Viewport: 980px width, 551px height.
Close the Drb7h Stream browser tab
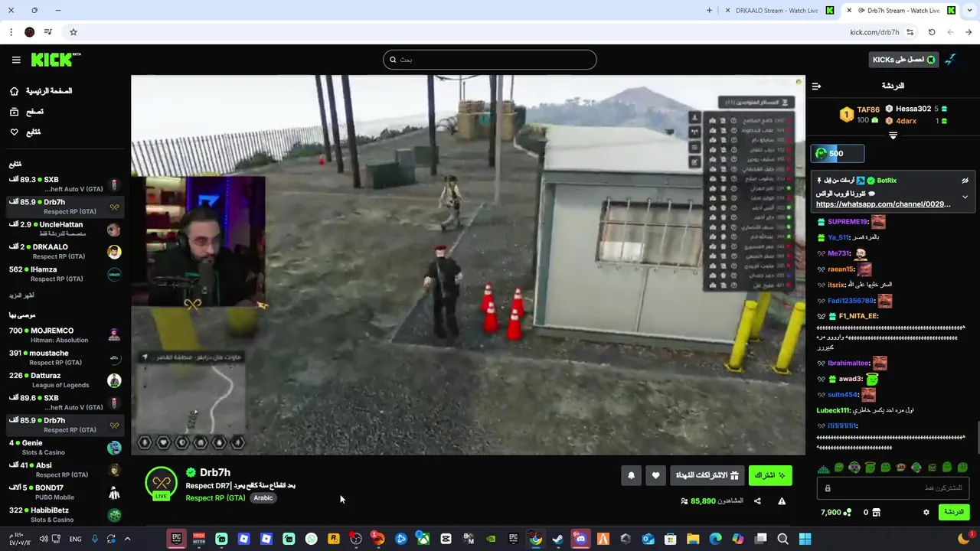(x=848, y=11)
